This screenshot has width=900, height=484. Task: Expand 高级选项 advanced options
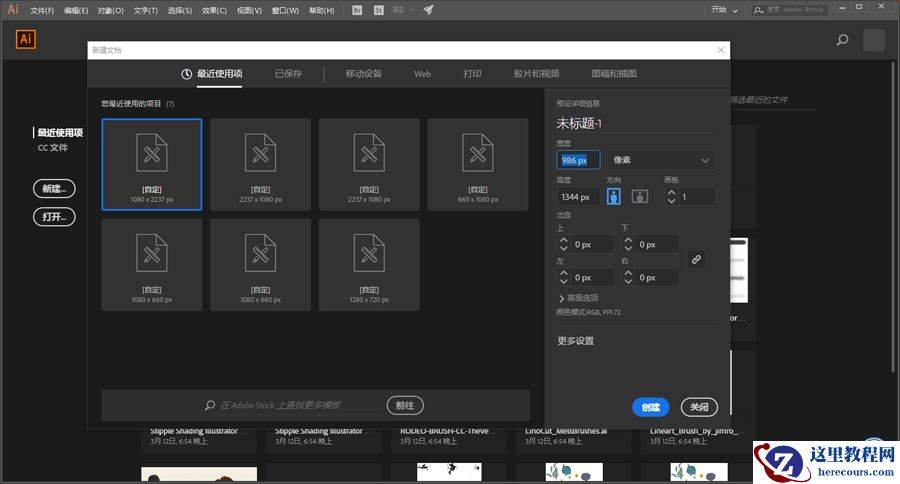(x=579, y=298)
